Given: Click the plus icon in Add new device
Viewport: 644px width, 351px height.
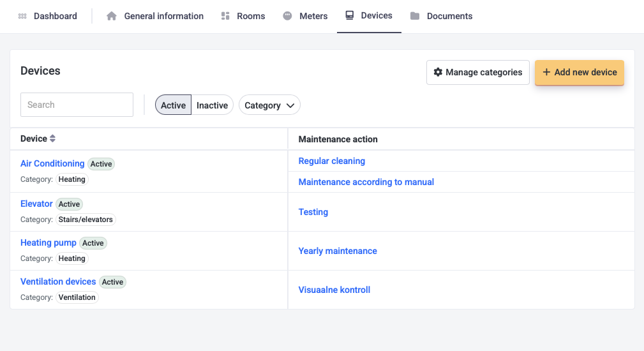Looking at the screenshot, I should [546, 72].
